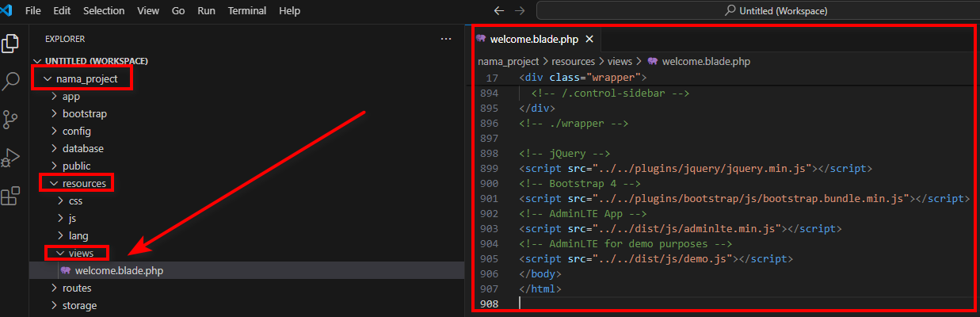
Task: Click the welcome.blade.php breadcrumb
Action: pos(699,61)
